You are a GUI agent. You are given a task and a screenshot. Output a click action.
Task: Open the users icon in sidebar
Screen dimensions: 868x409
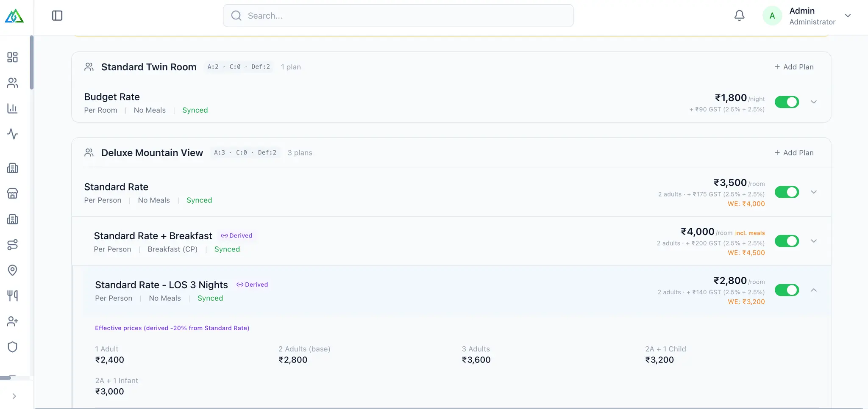(x=13, y=83)
